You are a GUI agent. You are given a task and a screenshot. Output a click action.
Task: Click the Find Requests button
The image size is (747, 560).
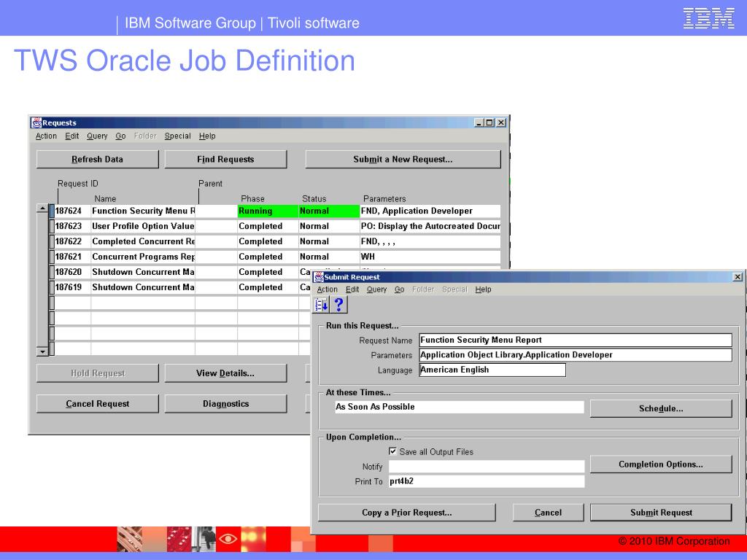pyautogui.click(x=225, y=160)
